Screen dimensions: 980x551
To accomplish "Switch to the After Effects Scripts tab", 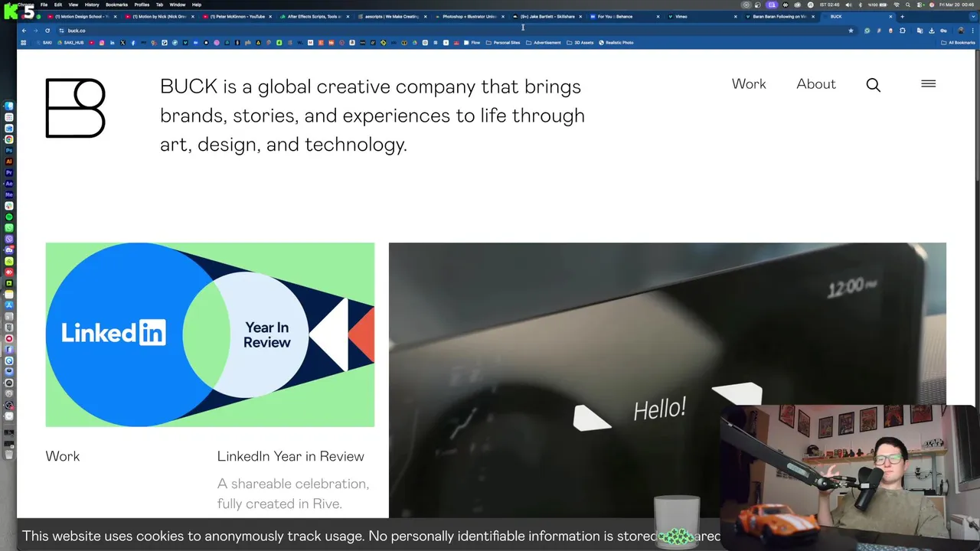I will pos(314,16).
